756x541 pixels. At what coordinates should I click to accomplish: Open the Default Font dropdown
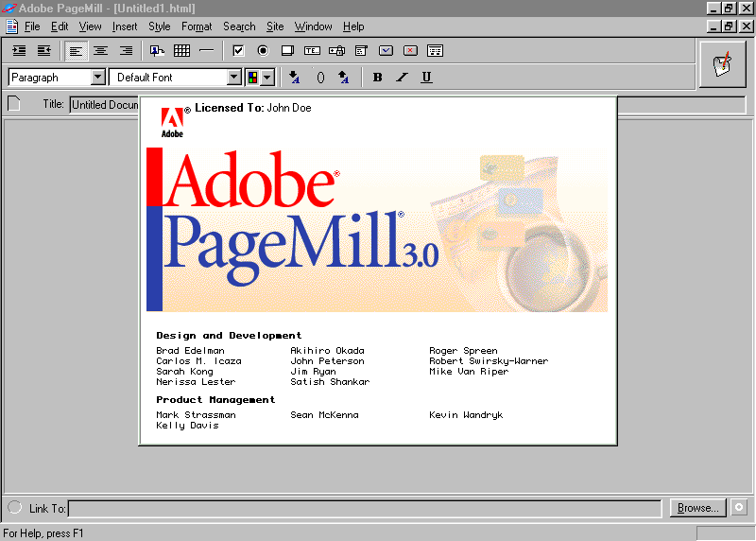pos(233,78)
